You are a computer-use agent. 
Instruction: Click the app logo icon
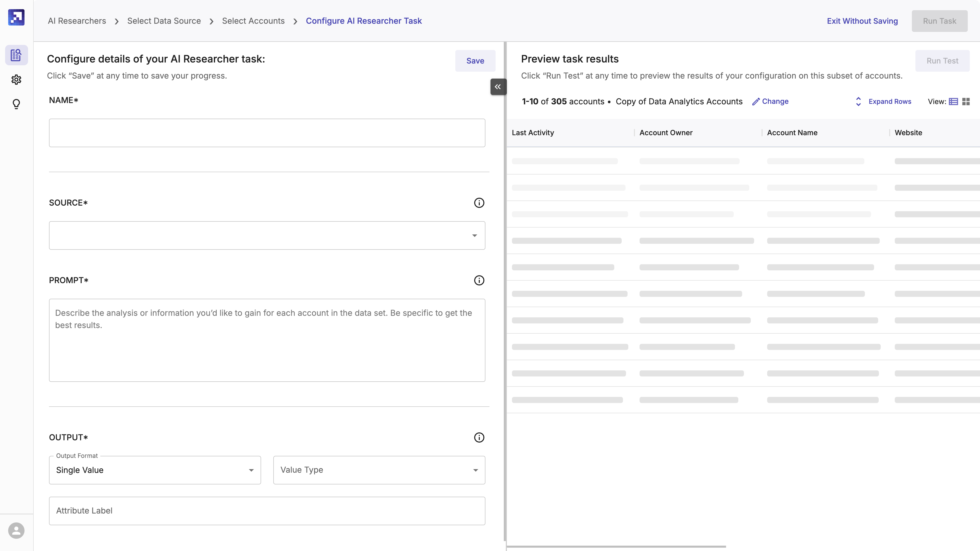coord(16,18)
